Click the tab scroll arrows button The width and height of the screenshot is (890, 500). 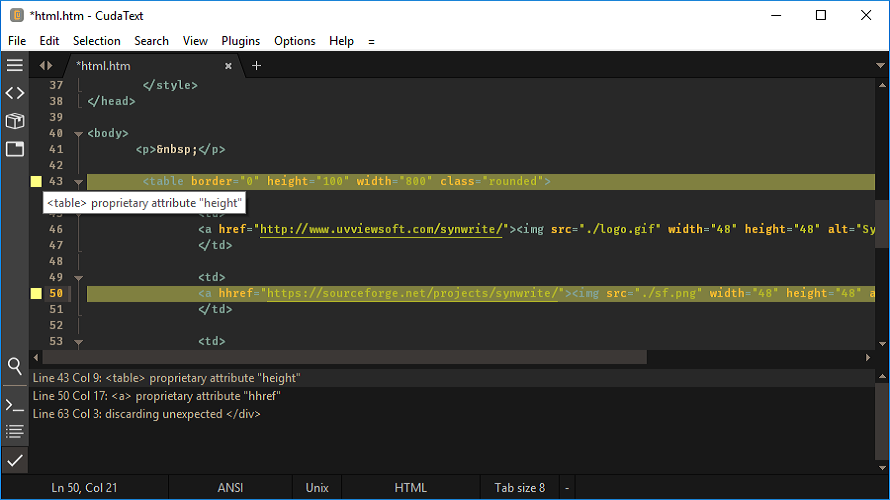[46, 66]
